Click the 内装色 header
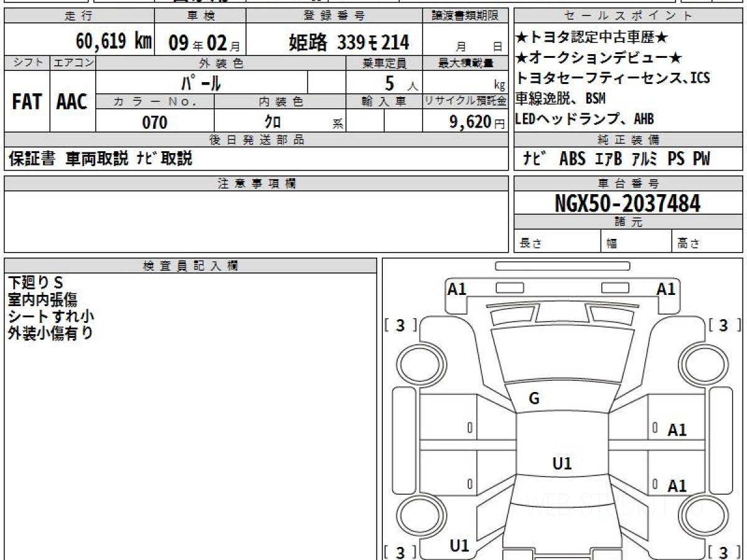747x560 pixels. [x=280, y=101]
